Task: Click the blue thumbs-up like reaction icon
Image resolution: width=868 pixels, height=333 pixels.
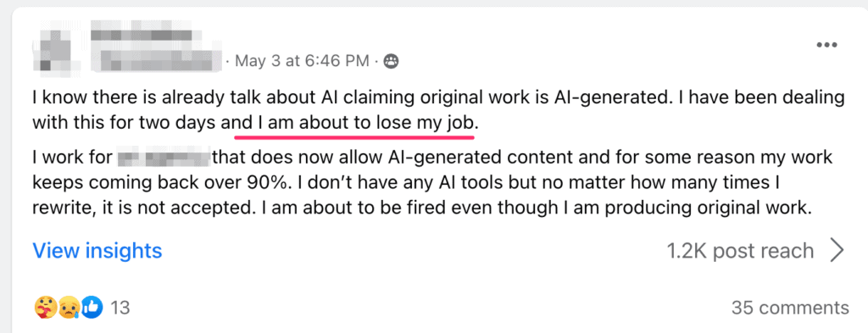Action: 92,308
